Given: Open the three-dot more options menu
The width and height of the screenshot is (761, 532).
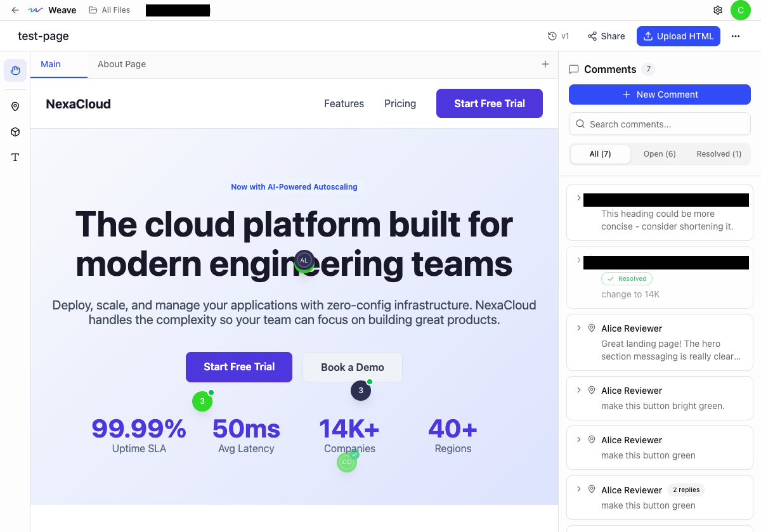Looking at the screenshot, I should [x=736, y=36].
